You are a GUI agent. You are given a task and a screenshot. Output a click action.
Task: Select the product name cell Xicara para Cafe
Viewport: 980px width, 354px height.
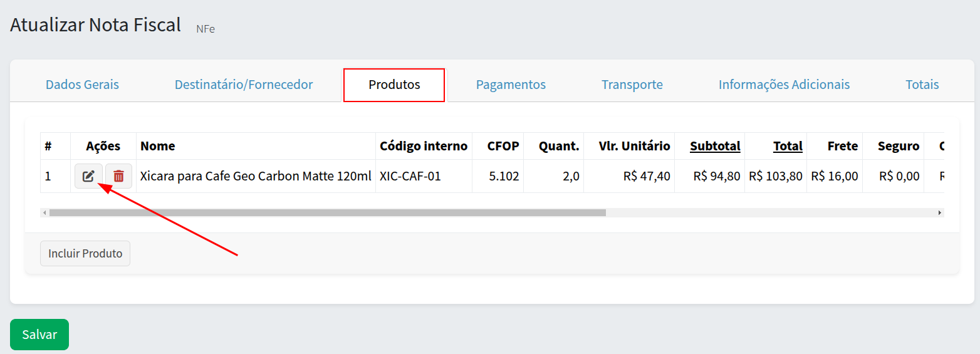click(x=256, y=176)
